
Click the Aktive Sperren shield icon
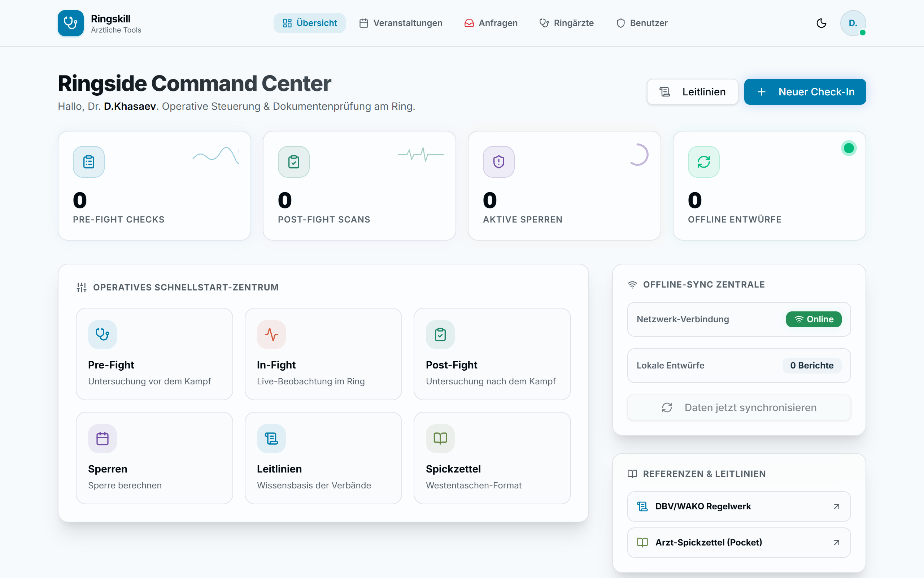499,162
